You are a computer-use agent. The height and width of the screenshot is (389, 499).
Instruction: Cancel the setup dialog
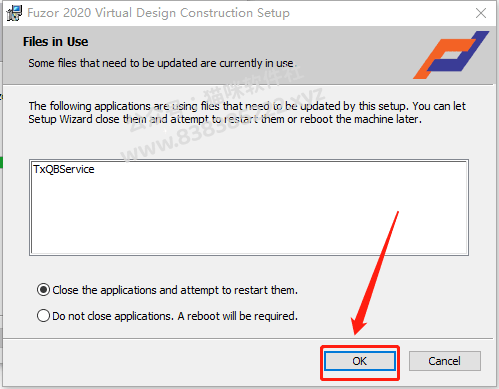445,361
